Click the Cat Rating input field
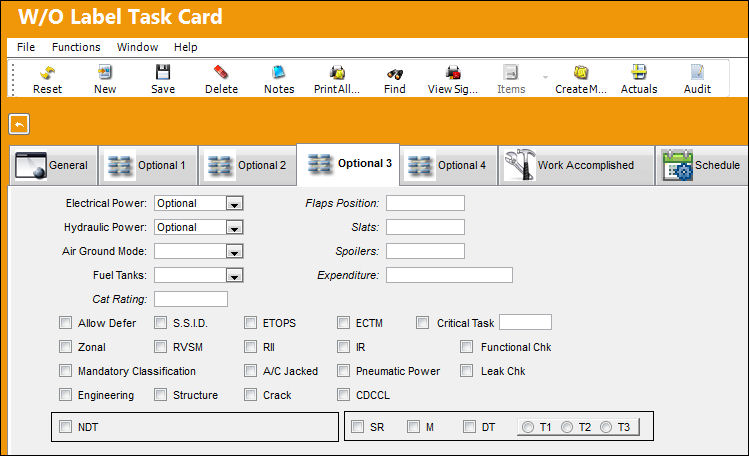 [191, 299]
